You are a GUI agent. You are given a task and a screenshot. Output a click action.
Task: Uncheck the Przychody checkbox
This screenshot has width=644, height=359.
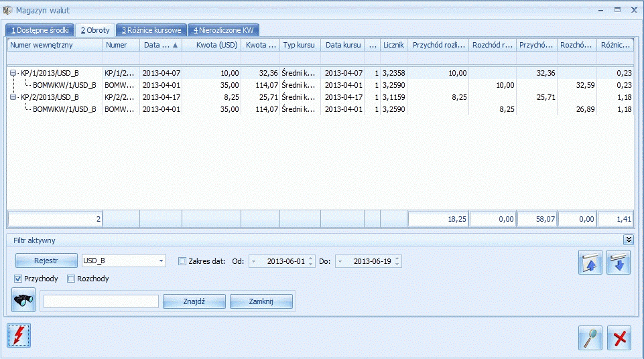click(18, 279)
